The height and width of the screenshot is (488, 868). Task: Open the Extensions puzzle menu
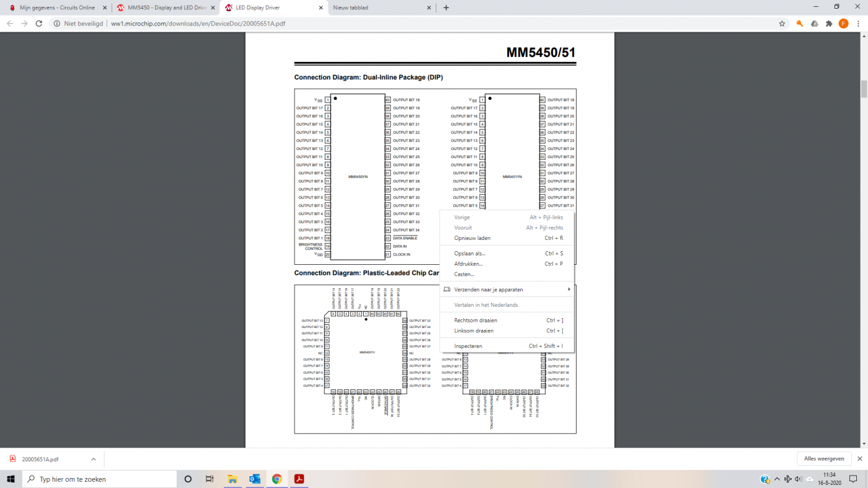click(829, 24)
